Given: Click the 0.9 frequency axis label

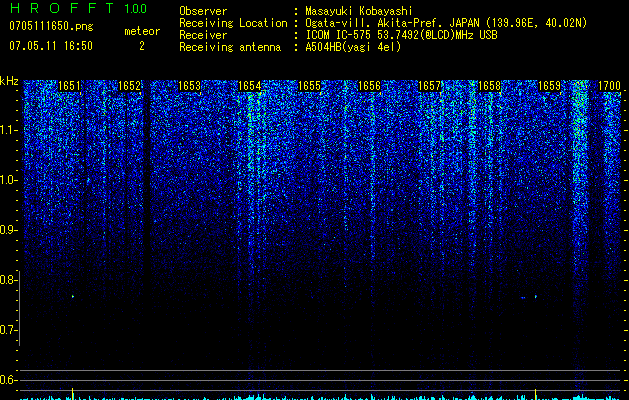Looking at the screenshot, I should click(x=8, y=230).
